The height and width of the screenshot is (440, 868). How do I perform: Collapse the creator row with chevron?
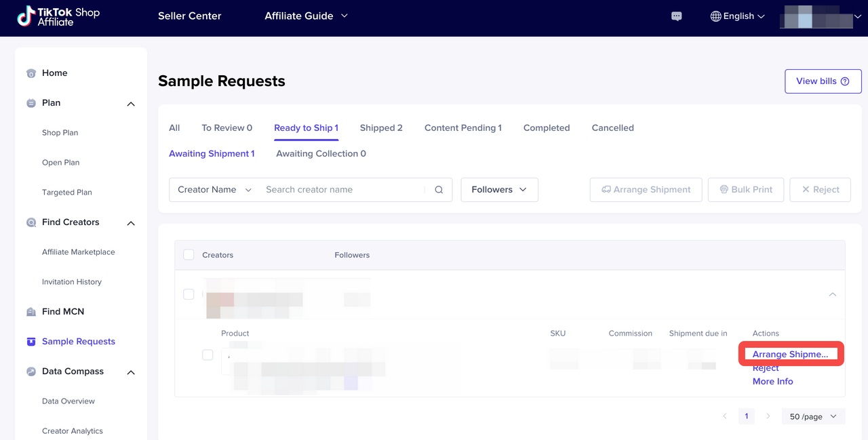point(832,294)
